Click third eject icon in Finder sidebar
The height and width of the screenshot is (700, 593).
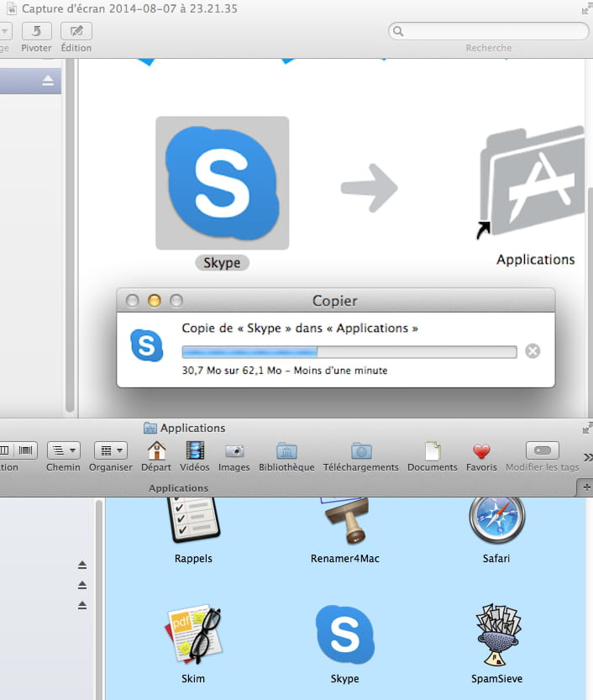[x=82, y=605]
